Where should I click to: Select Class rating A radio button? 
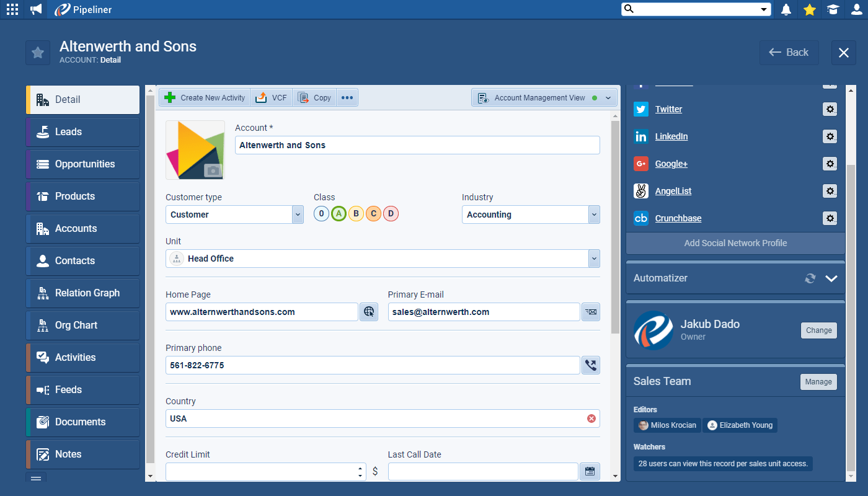339,213
